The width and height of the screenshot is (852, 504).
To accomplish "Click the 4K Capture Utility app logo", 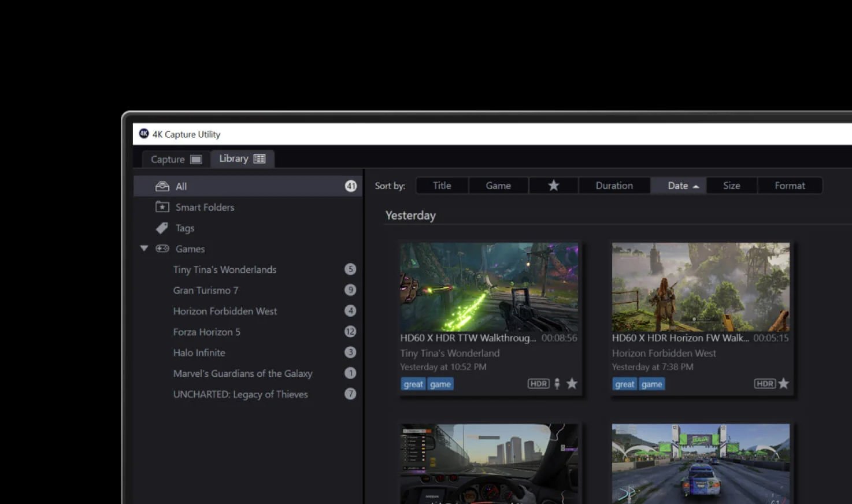I will pos(144,134).
